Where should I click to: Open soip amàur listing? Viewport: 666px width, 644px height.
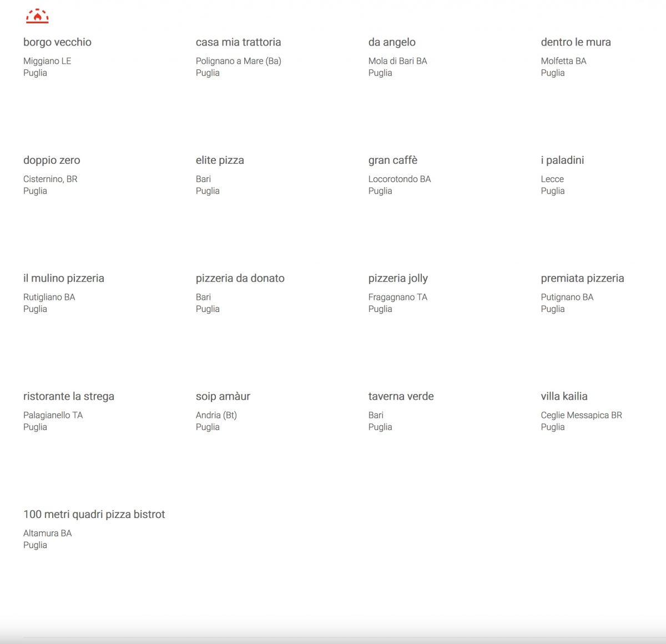coord(223,396)
